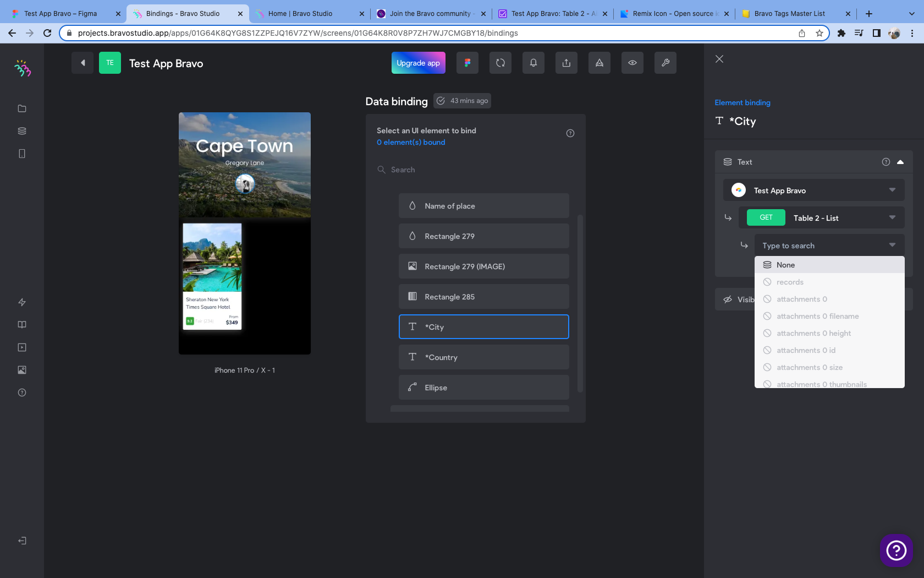
Task: Click the back arrow beside TE badge
Action: [82, 63]
